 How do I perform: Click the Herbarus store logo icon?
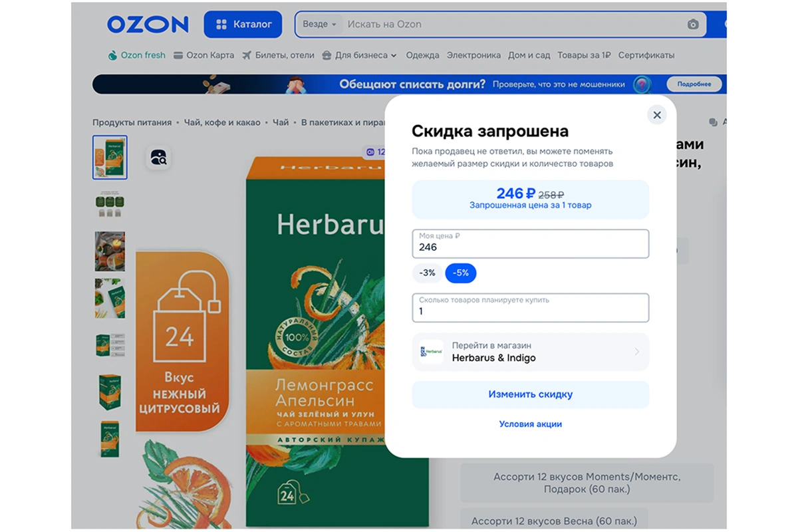coord(432,352)
